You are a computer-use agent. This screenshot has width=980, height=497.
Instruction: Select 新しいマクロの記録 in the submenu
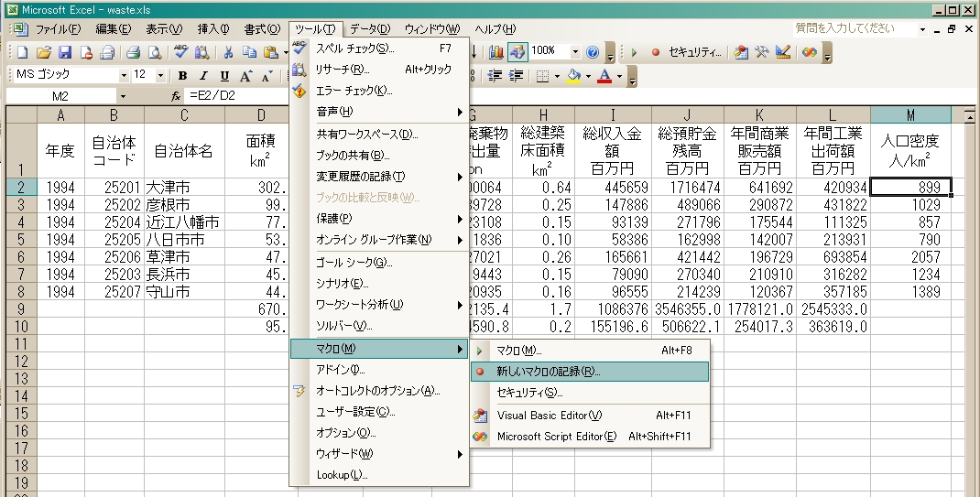pos(549,372)
